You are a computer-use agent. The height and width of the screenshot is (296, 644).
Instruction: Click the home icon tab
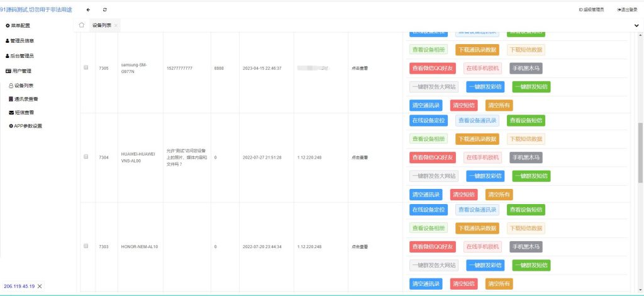point(81,25)
